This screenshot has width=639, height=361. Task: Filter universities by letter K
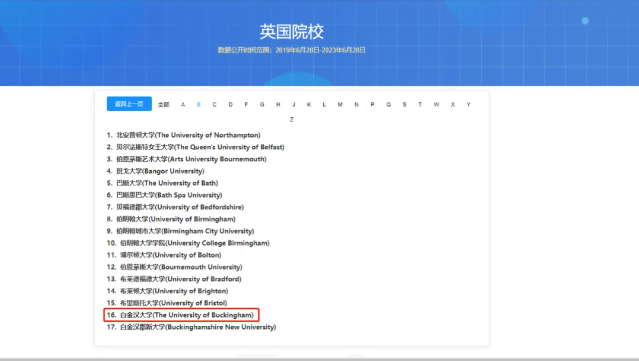(309, 105)
